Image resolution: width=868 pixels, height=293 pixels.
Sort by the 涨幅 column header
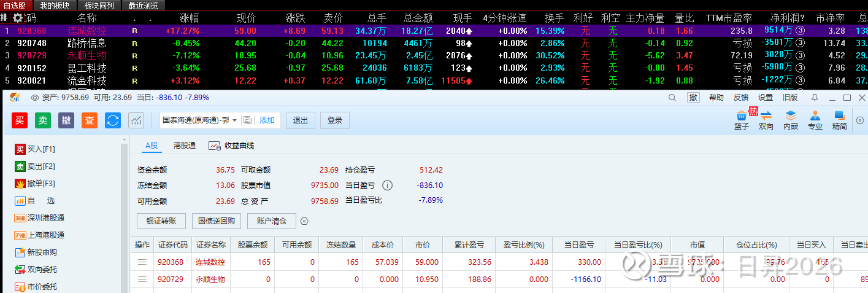(x=188, y=18)
